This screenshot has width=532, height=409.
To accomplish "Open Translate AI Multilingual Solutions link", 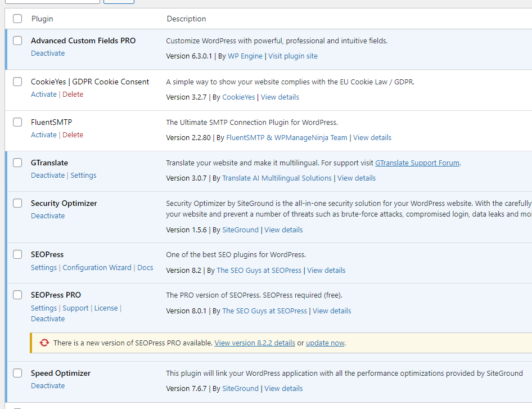I will pos(277,178).
